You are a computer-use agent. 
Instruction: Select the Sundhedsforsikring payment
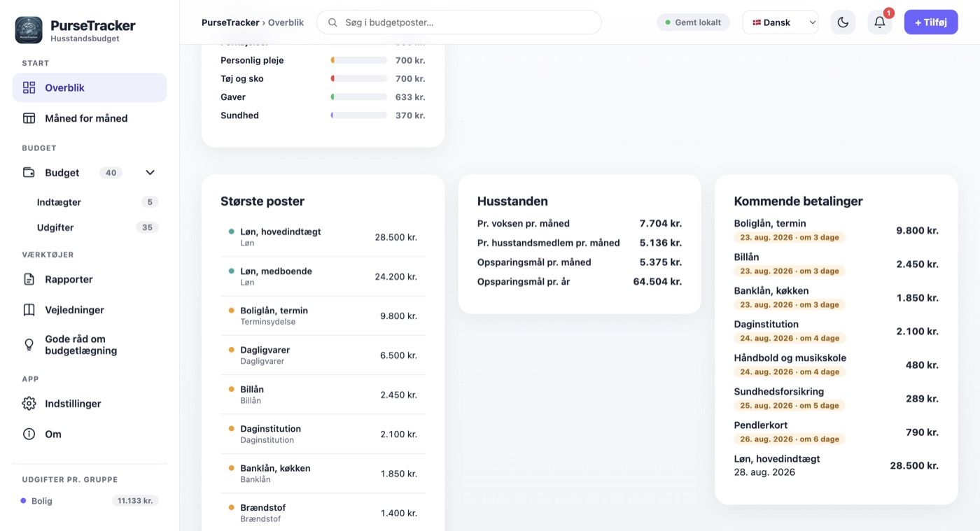(836, 398)
